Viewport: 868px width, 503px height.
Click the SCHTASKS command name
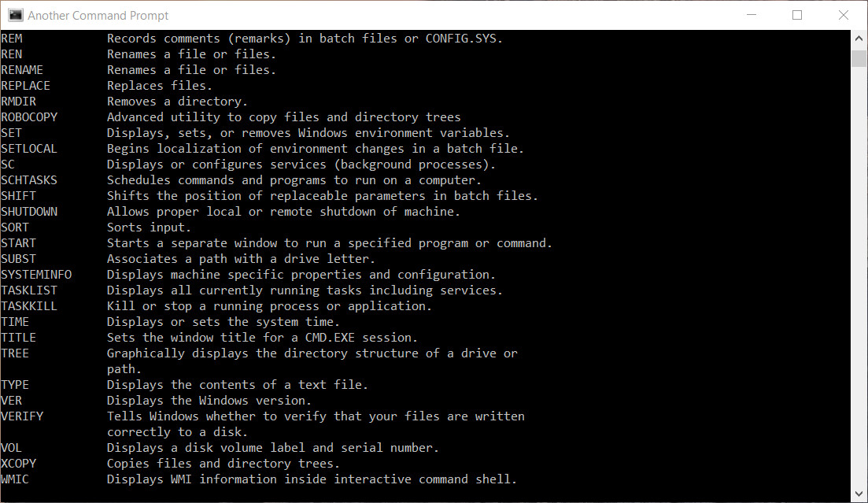click(29, 180)
